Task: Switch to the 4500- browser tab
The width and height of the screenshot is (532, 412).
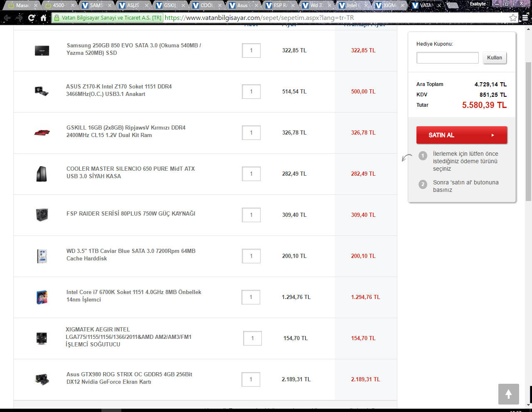Action: tap(59, 5)
